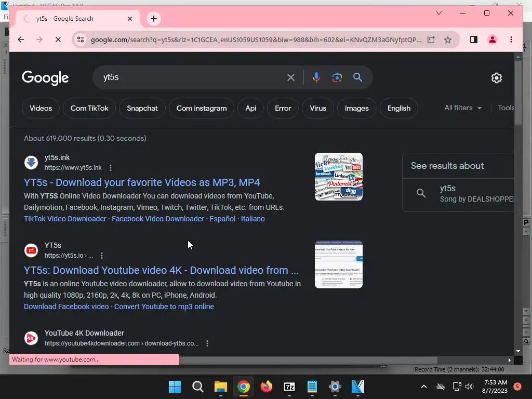Open the Español sitelink
This screenshot has height=399, width=532.
click(x=222, y=219)
